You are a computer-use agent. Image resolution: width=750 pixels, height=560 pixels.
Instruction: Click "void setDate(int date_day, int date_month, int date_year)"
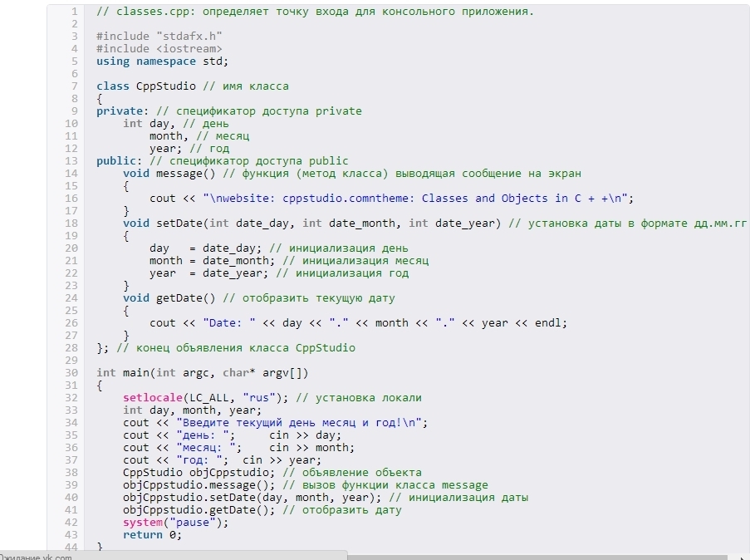point(311,223)
